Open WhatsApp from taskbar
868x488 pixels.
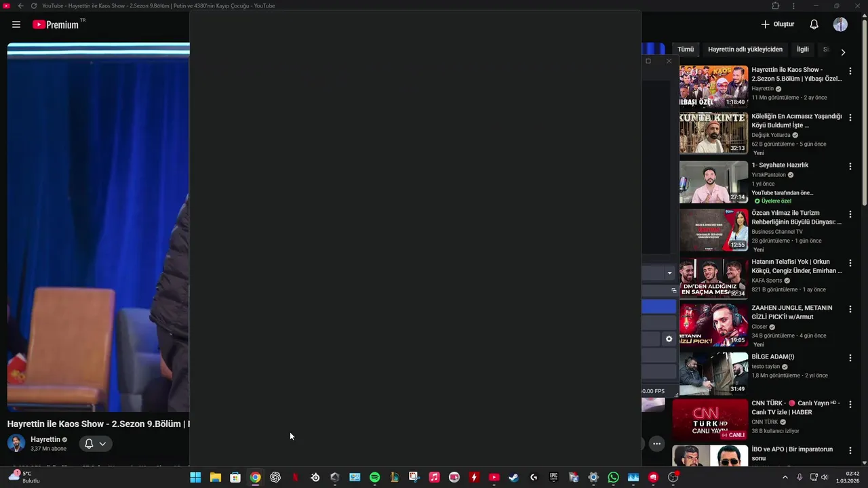(x=614, y=477)
